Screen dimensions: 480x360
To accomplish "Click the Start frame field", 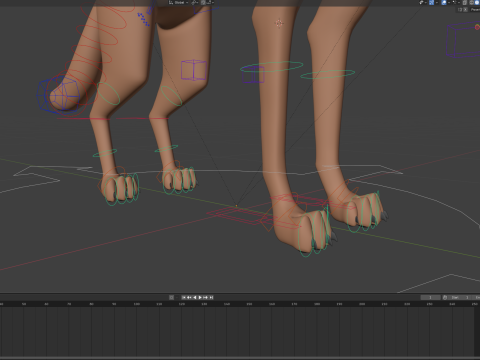I will pyautogui.click(x=459, y=297).
